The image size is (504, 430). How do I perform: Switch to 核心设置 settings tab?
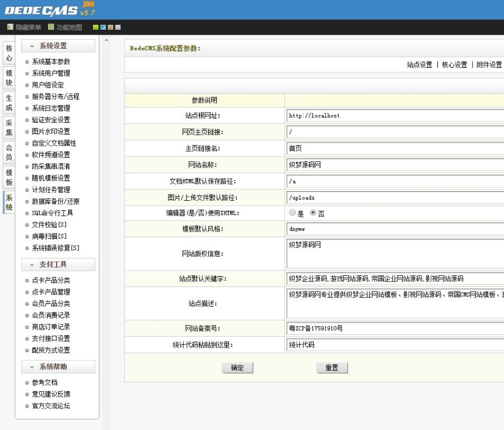coord(455,64)
